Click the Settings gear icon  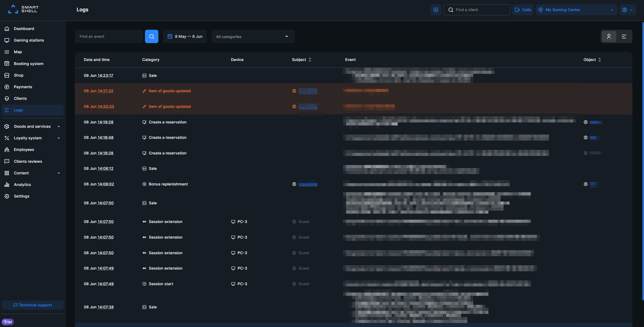[x=7, y=196]
